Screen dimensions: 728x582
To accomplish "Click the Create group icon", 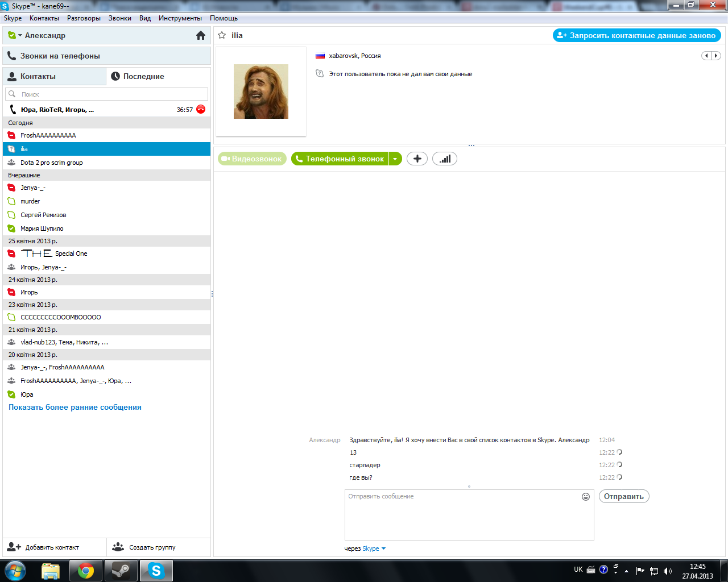I will pyautogui.click(x=118, y=547).
